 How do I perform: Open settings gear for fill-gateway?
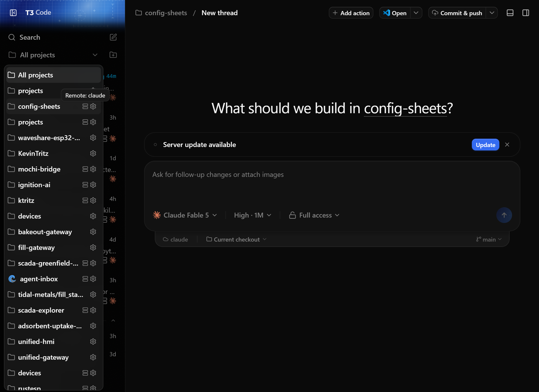(93, 247)
